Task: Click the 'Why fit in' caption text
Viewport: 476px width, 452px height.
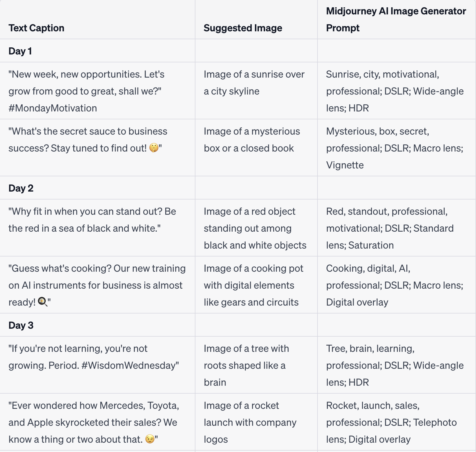Action: [92, 220]
